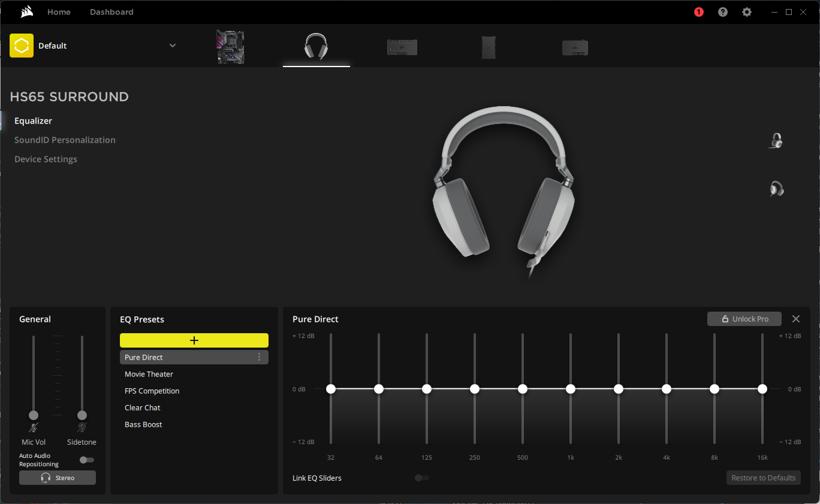The height and width of the screenshot is (504, 820).
Task: Open the help question mark icon
Action: (723, 12)
